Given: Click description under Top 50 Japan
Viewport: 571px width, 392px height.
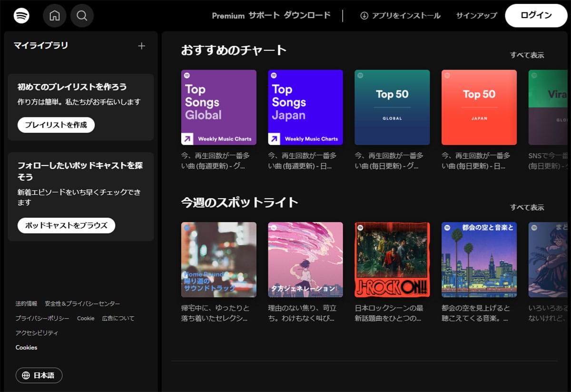Looking at the screenshot, I should (x=476, y=161).
